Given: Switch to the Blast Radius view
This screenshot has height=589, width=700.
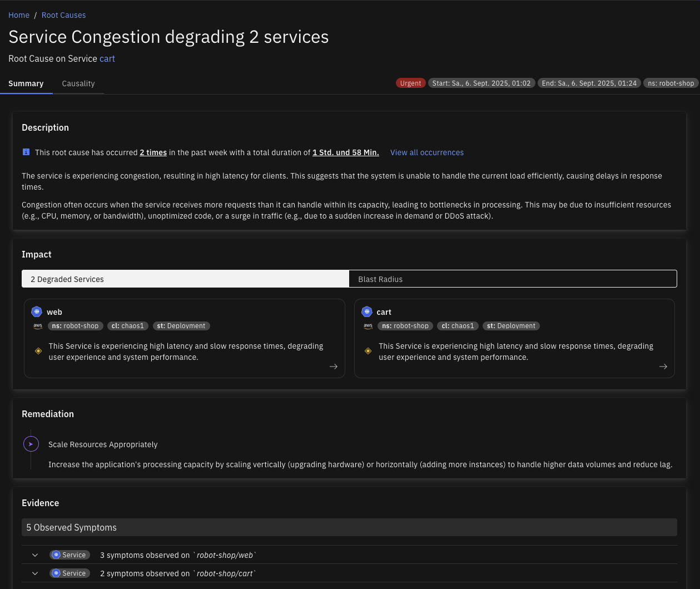Looking at the screenshot, I should tap(513, 279).
